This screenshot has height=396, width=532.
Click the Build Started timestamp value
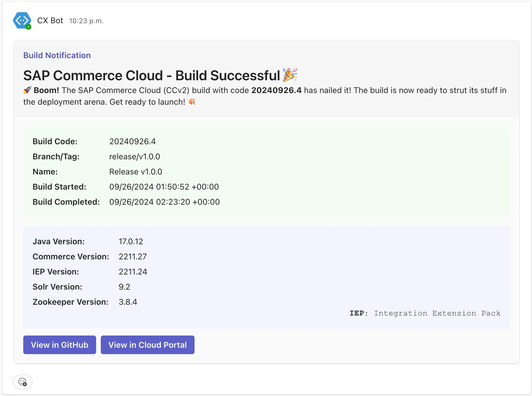(x=164, y=187)
